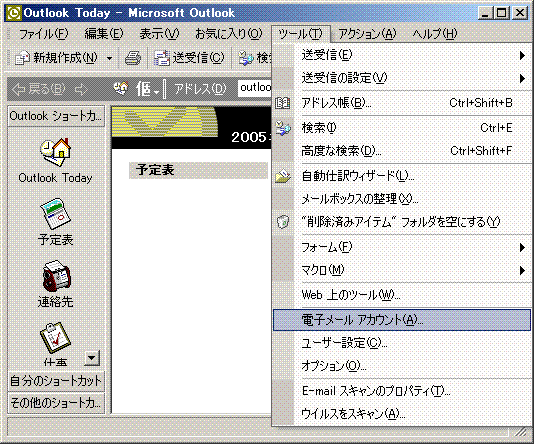534x444 pixels.
Task: Click the その他のショートカット group button
Action: click(x=56, y=403)
